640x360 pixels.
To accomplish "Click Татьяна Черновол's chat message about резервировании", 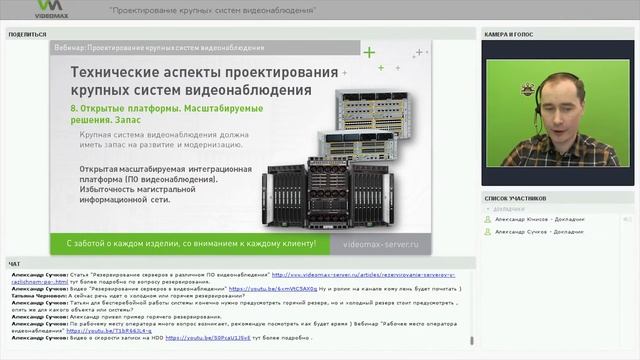I will coord(128,296).
